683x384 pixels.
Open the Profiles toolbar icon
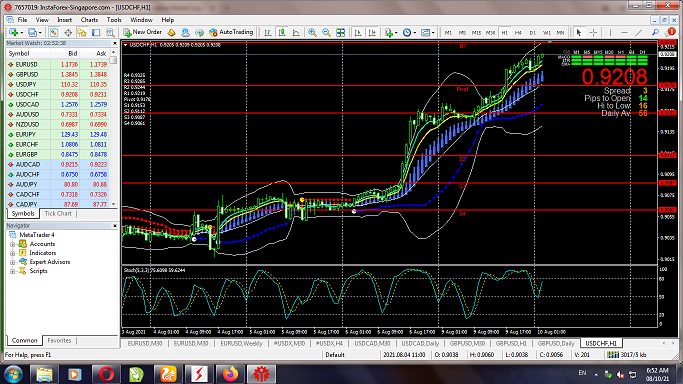[x=32, y=32]
